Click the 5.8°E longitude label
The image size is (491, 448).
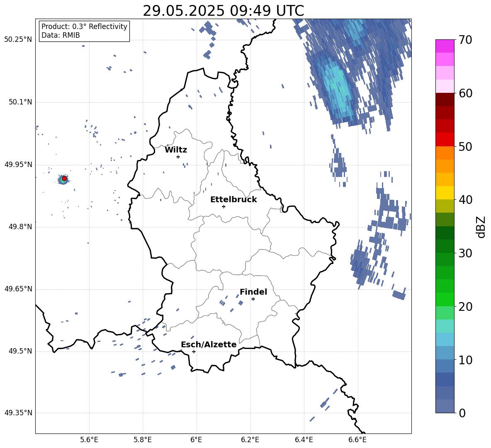click(143, 440)
